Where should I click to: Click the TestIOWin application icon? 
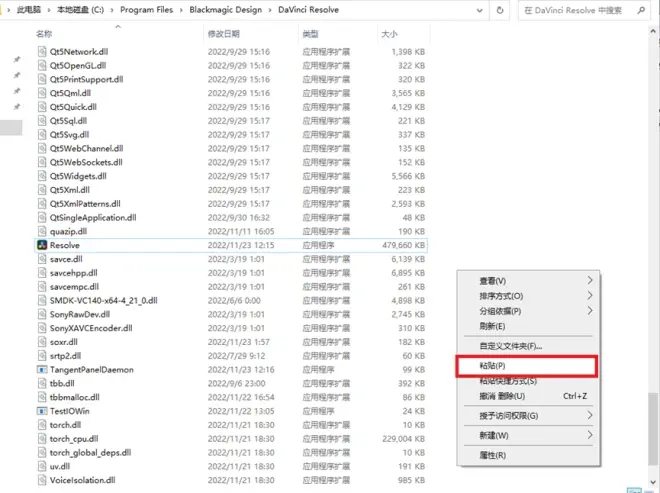42,411
